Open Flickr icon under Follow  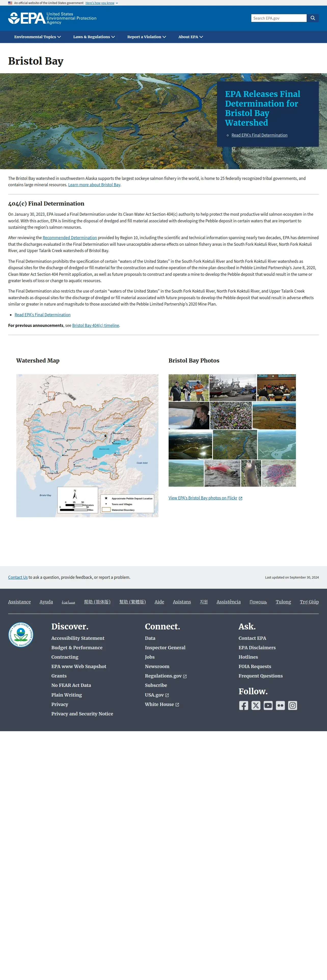tap(280, 705)
